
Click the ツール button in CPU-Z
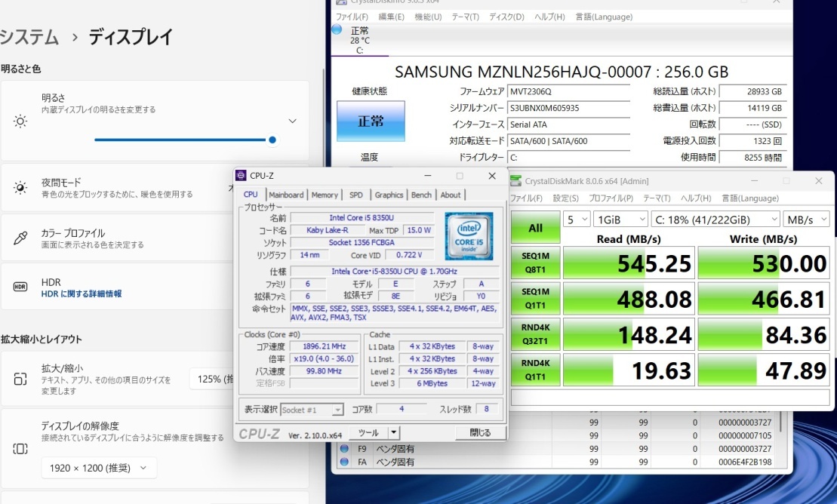[x=368, y=432]
